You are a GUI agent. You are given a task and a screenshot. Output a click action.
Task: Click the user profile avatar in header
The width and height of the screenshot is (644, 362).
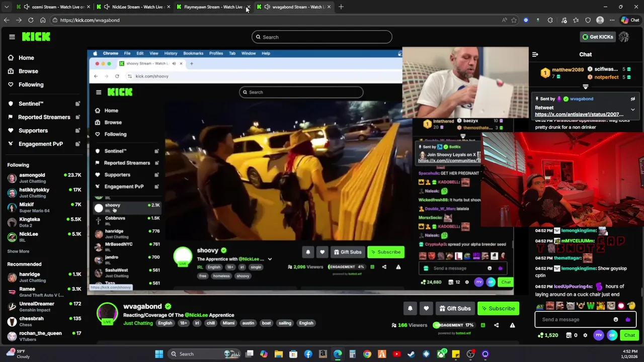[x=624, y=37]
